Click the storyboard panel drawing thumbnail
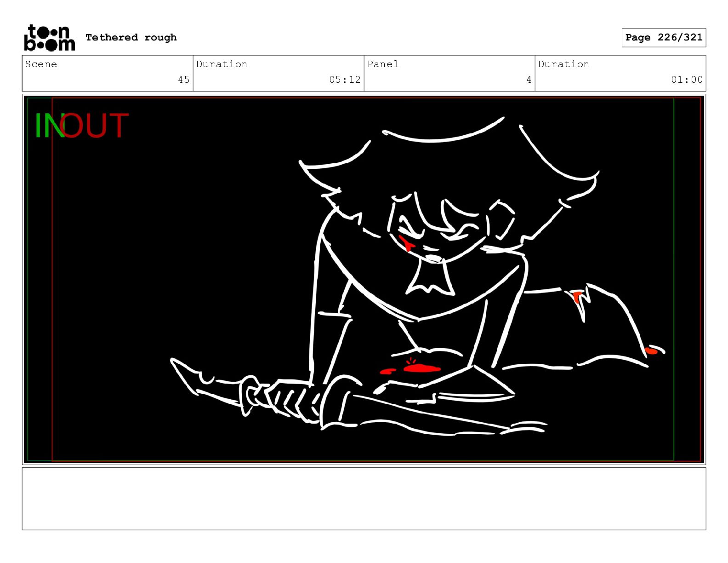 [x=364, y=279]
